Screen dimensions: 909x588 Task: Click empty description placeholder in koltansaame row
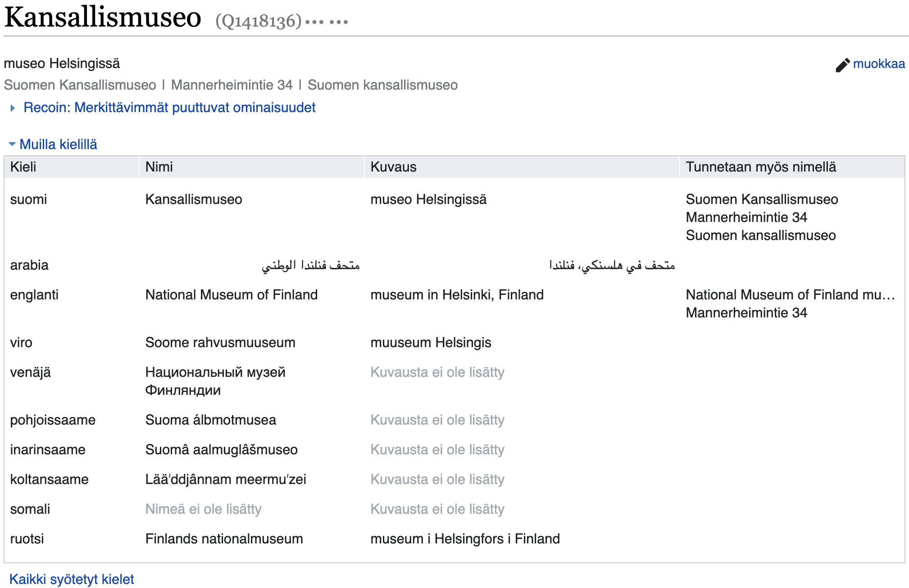click(437, 479)
